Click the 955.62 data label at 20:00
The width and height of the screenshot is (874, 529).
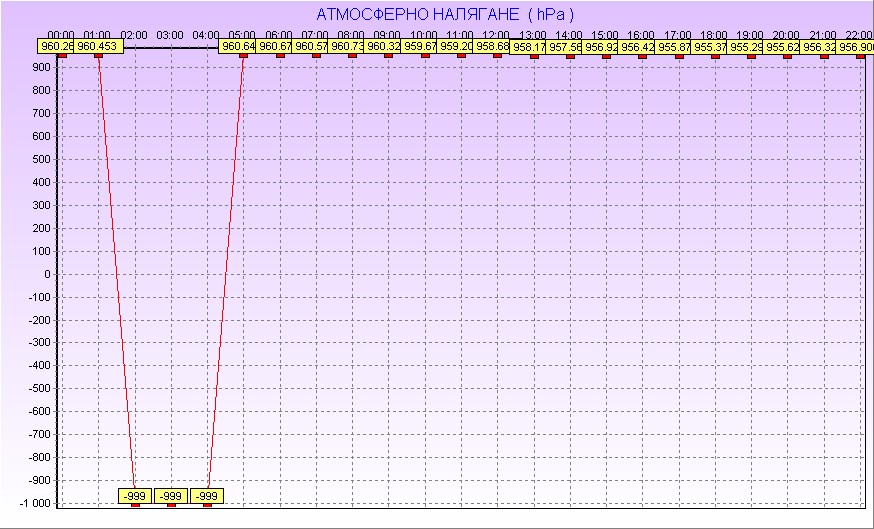782,47
